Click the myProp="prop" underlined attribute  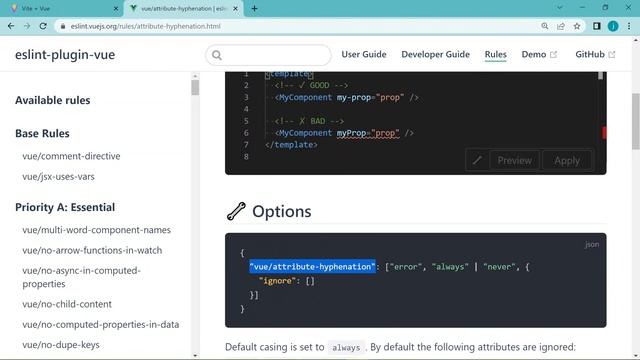pos(368,133)
